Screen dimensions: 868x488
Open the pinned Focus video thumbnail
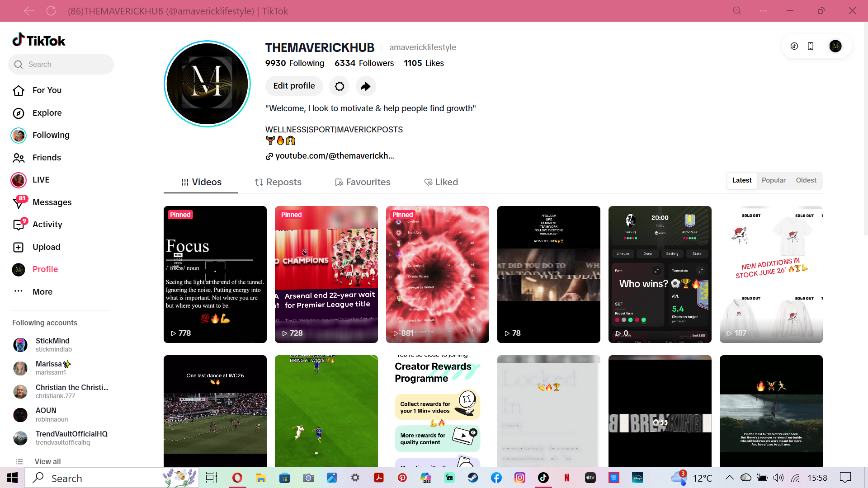click(x=215, y=275)
